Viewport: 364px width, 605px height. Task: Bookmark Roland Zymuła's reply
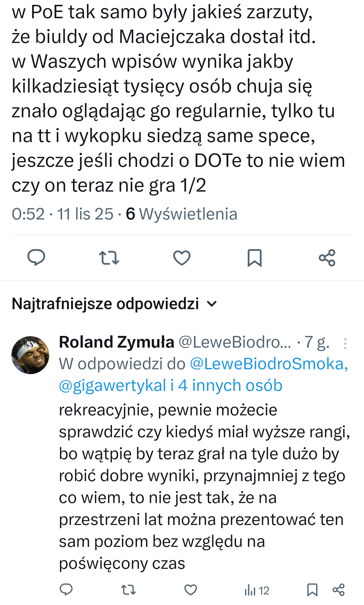pos(312,590)
